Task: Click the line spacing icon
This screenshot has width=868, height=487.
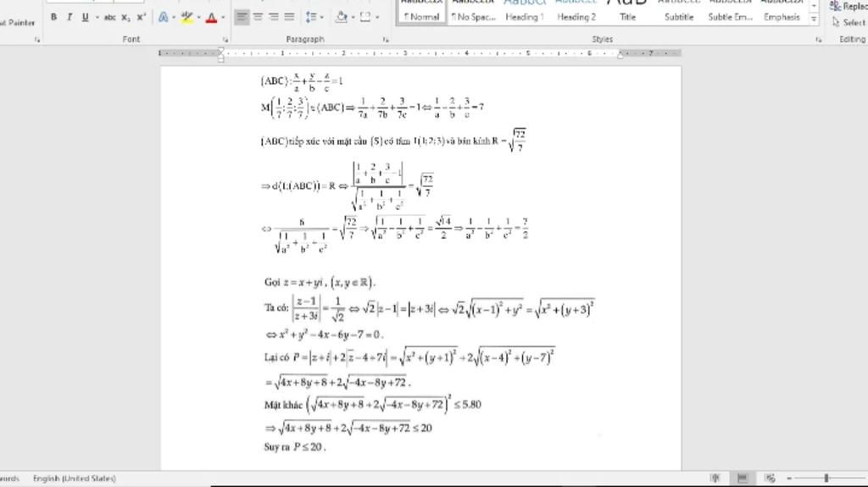Action: pos(310,17)
